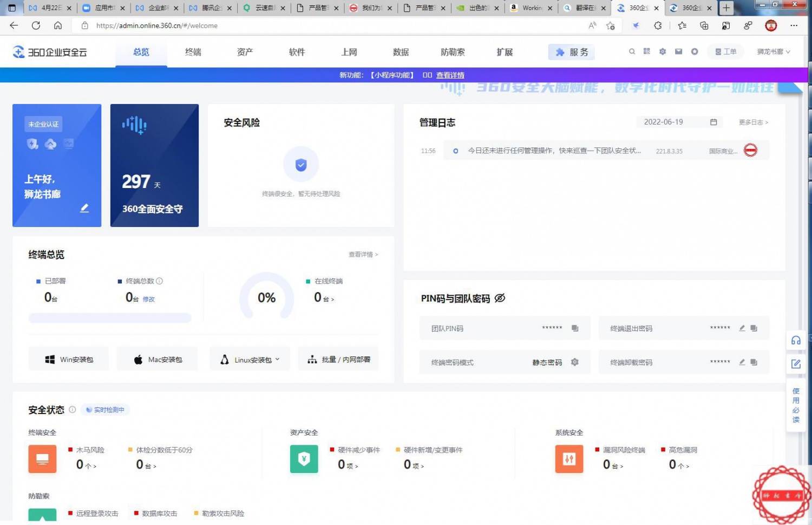The image size is (812, 525).
Task: Expand the 狮龙书廊 account dropdown
Action: click(774, 51)
